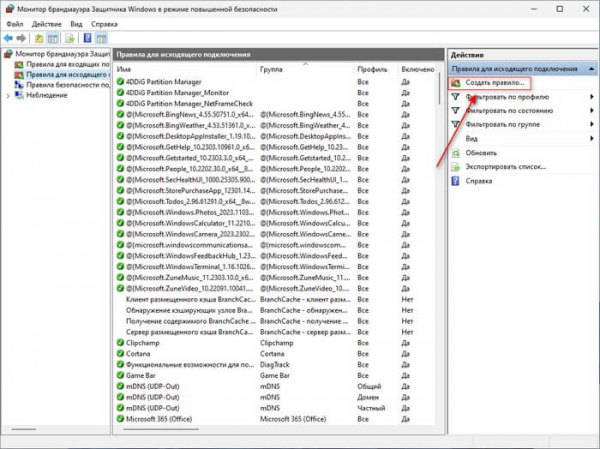Sort by the Имя column header
The width and height of the screenshot is (600, 449).
(185, 69)
